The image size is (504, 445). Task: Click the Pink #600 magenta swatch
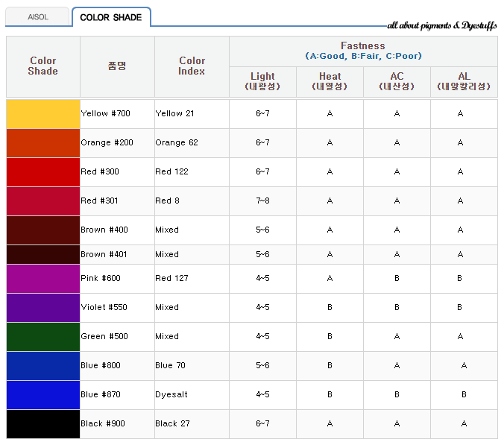(43, 278)
